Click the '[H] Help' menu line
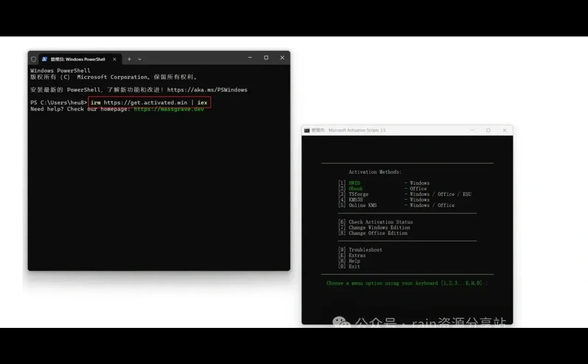Screen dimensions: 588x364 (x=349, y=261)
